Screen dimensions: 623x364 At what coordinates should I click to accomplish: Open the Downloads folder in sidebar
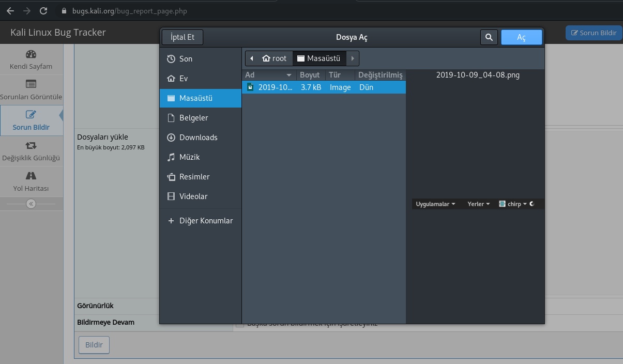(198, 138)
